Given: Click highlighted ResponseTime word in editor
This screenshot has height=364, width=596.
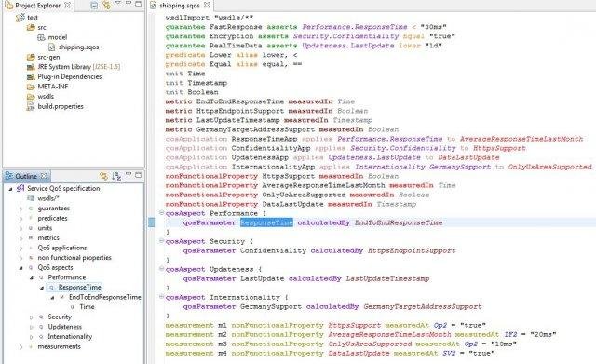Looking at the screenshot, I should point(266,222).
